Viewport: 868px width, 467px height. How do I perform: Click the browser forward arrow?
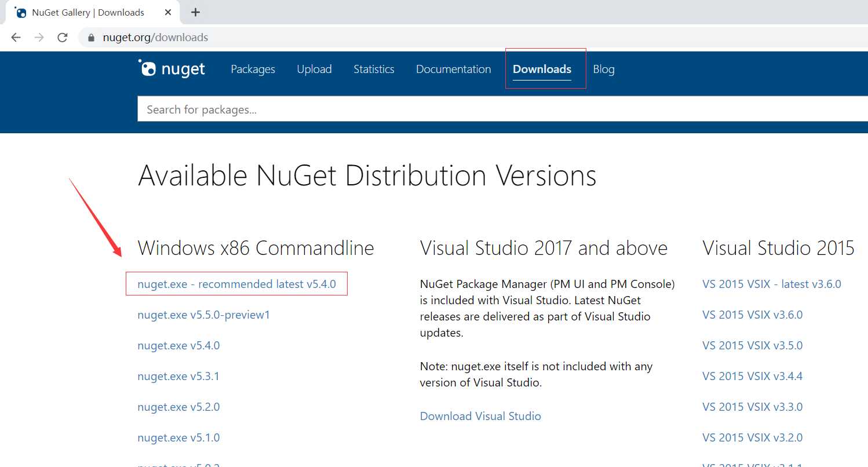point(39,38)
